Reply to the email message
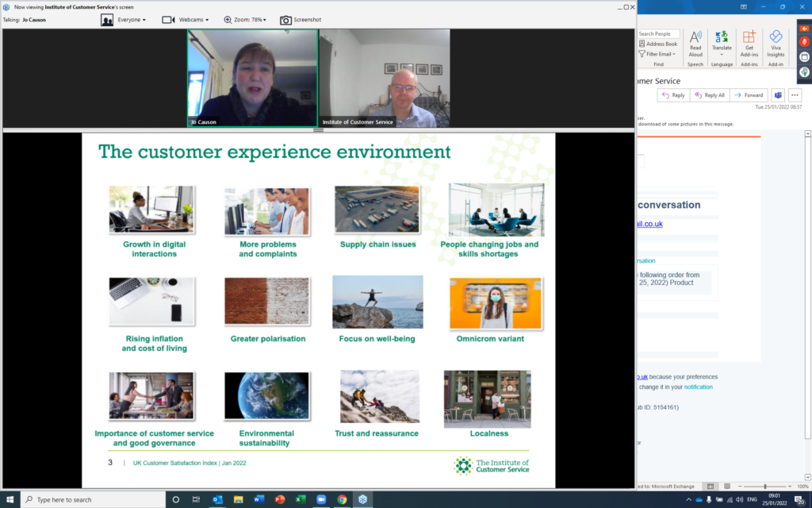The height and width of the screenshot is (508, 812). click(673, 95)
